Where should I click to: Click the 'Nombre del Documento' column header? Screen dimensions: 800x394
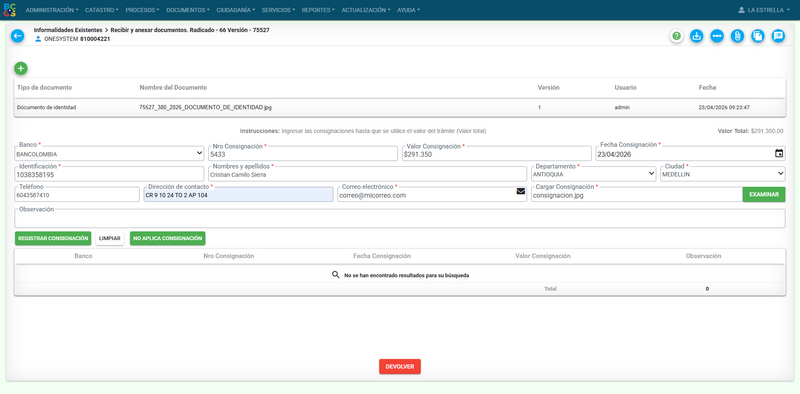(173, 88)
